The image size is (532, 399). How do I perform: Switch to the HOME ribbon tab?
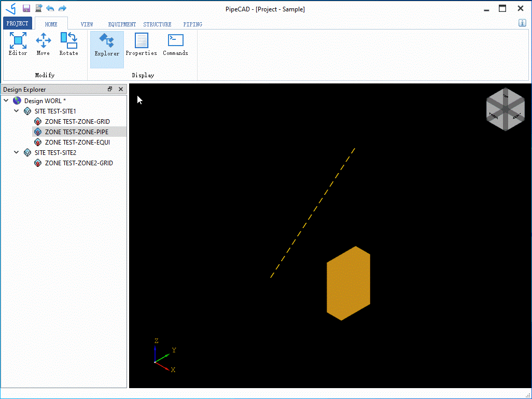[x=51, y=24]
